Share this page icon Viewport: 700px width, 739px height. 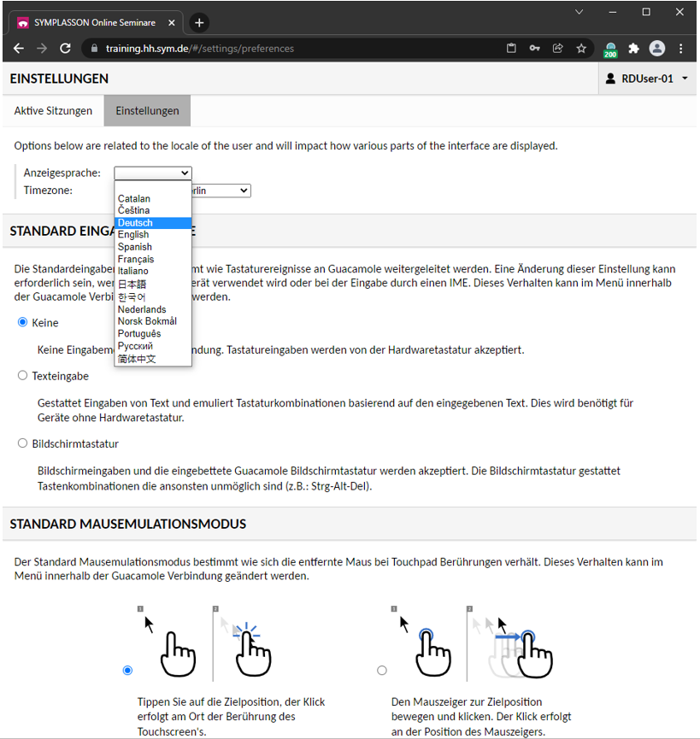click(557, 48)
